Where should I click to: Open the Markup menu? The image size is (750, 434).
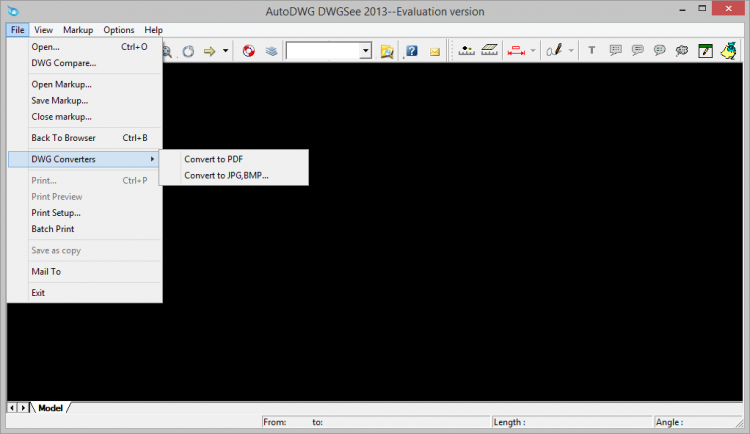78,30
